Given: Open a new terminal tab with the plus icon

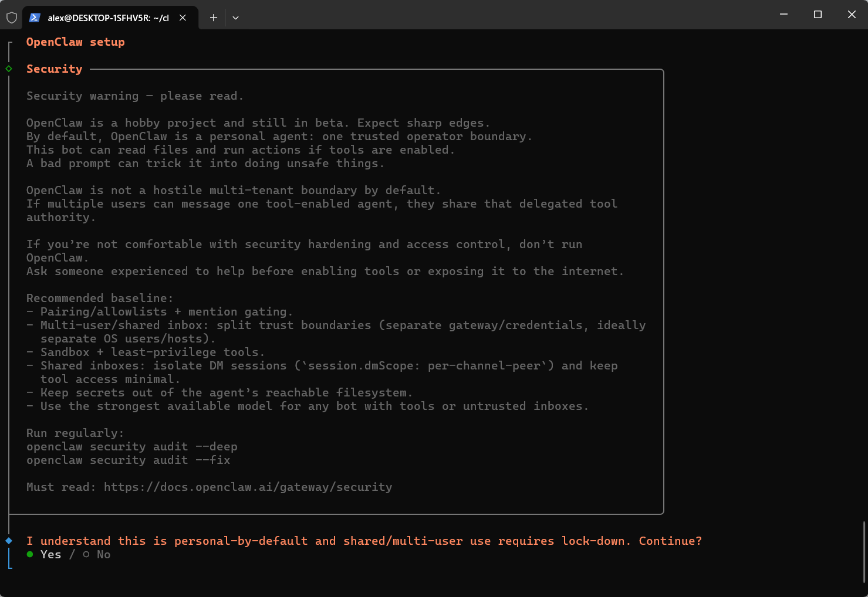Looking at the screenshot, I should point(213,18).
